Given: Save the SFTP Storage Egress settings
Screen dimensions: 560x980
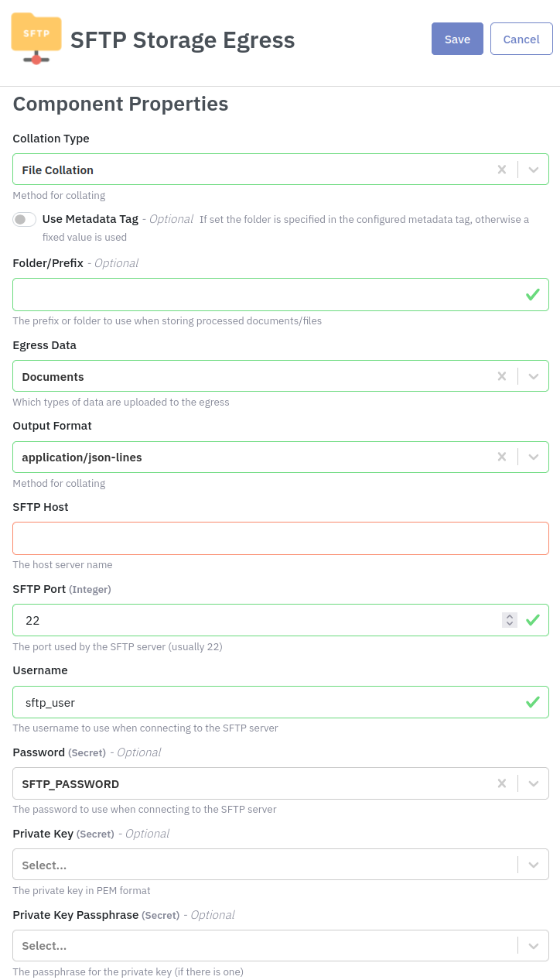Looking at the screenshot, I should tap(457, 39).
